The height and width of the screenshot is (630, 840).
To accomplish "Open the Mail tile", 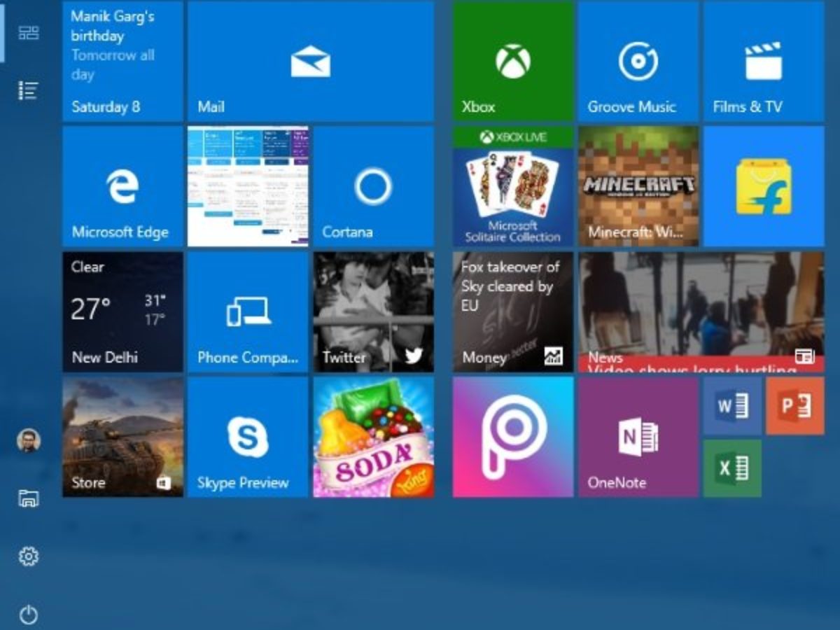I will pos(311,62).
